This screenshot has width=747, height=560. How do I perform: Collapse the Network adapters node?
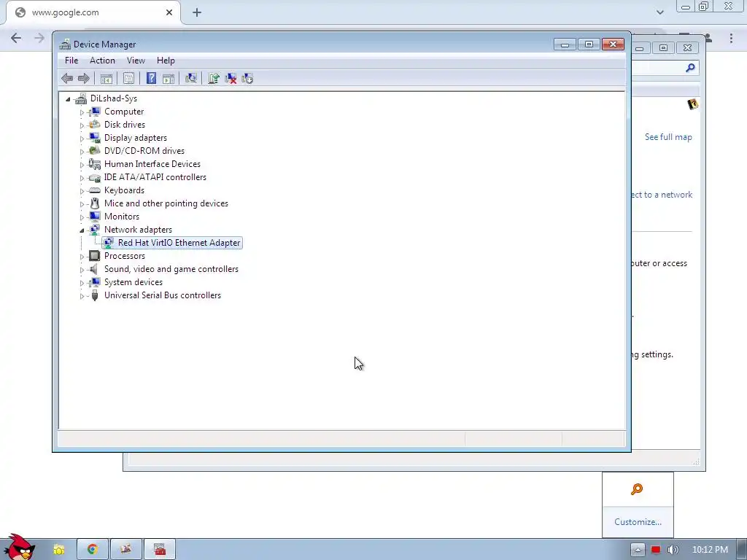82,230
